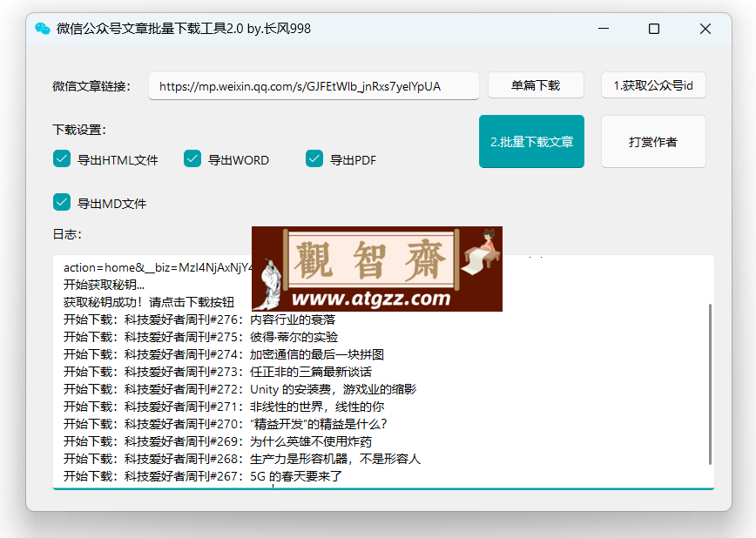Screen dimensions: 756x538
Task: Select log line 科技爱好者周刊#268
Action: [x=242, y=459]
